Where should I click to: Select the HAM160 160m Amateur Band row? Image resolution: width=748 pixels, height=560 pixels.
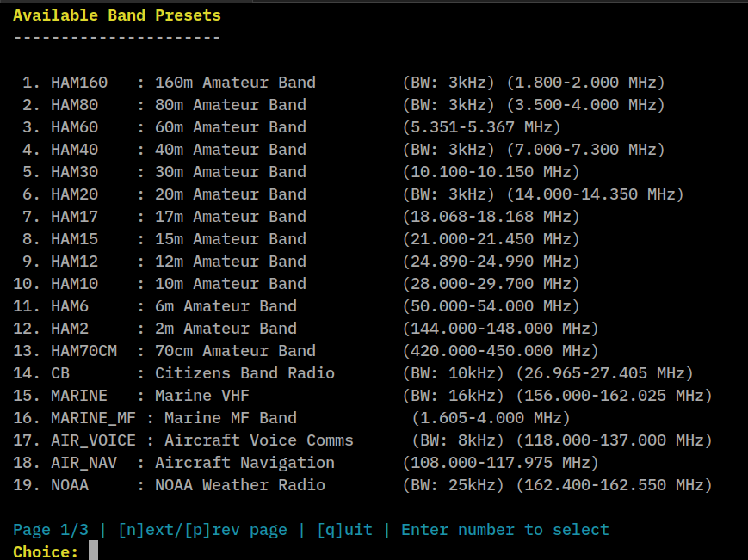click(x=343, y=83)
